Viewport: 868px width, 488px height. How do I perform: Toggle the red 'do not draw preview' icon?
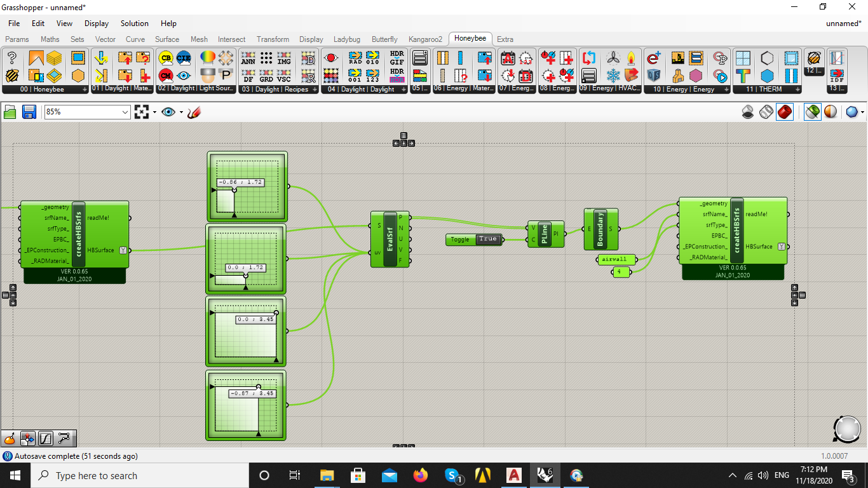coord(785,112)
